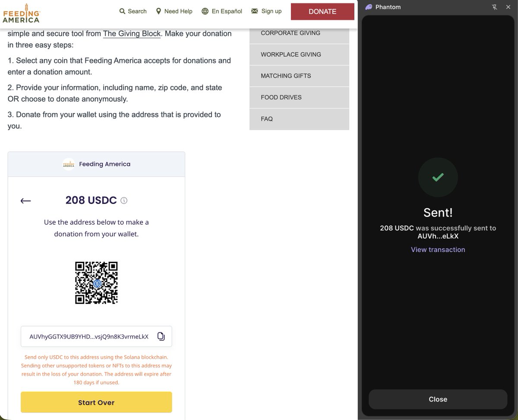Viewport: 518px width, 420px height.
Task: Open the Feeding America home logo
Action: [x=21, y=13]
